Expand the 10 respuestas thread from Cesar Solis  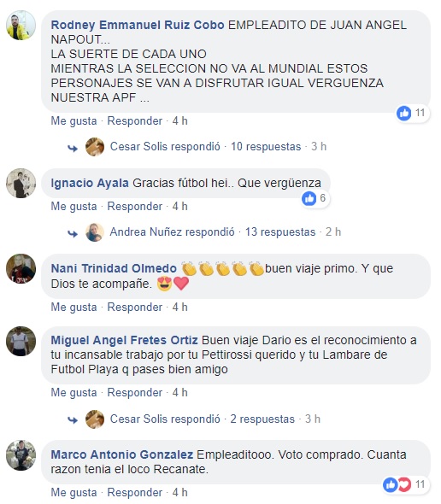[x=266, y=147]
